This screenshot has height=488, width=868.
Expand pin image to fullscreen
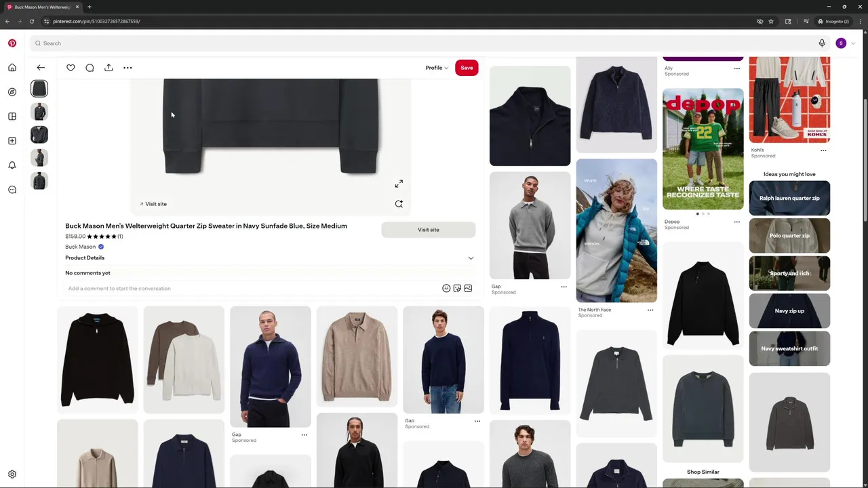pos(399,184)
